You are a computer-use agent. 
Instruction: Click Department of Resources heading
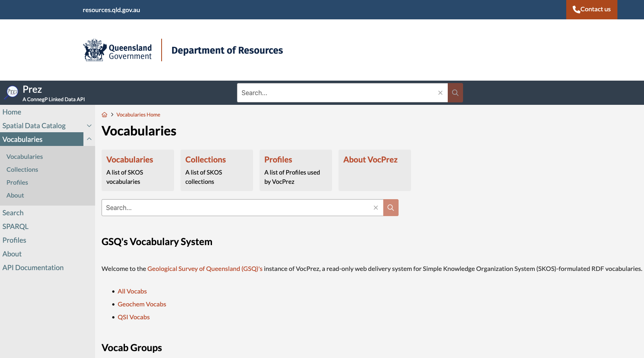coord(227,50)
